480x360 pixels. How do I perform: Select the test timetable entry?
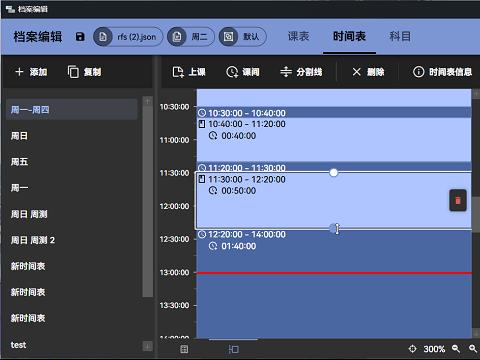pyautogui.click(x=72, y=345)
